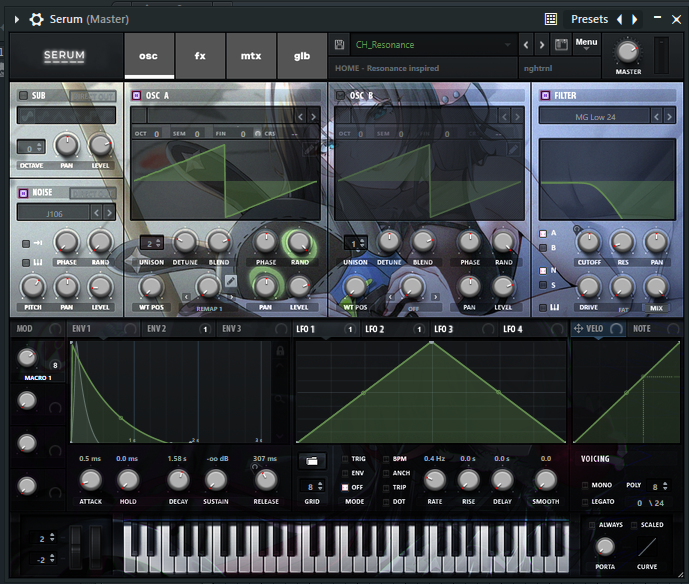
Task: Enable MONO voicing
Action: (585, 485)
